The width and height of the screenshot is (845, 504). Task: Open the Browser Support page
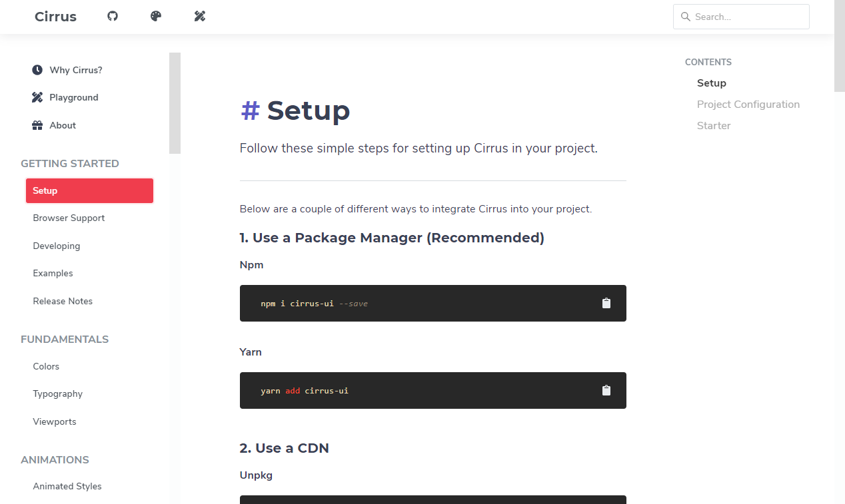point(69,218)
